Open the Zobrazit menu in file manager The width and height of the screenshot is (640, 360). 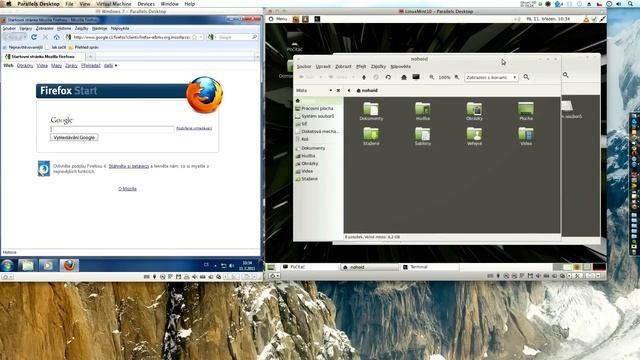point(343,67)
